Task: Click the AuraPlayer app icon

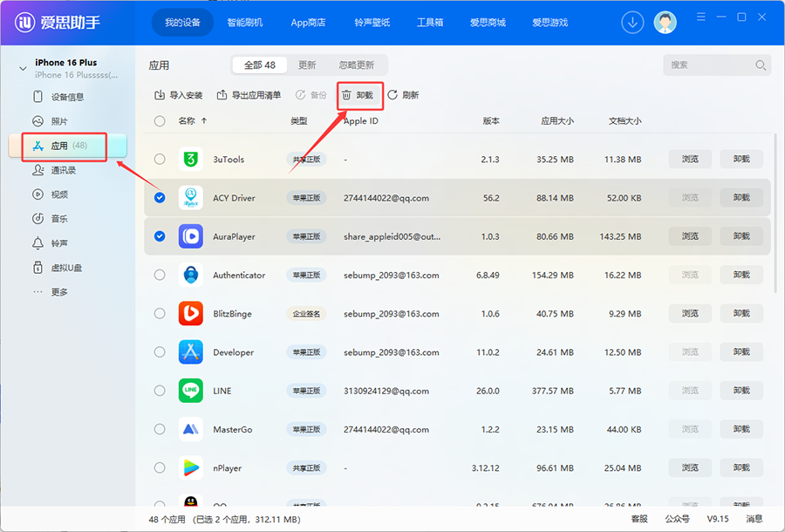Action: [191, 236]
